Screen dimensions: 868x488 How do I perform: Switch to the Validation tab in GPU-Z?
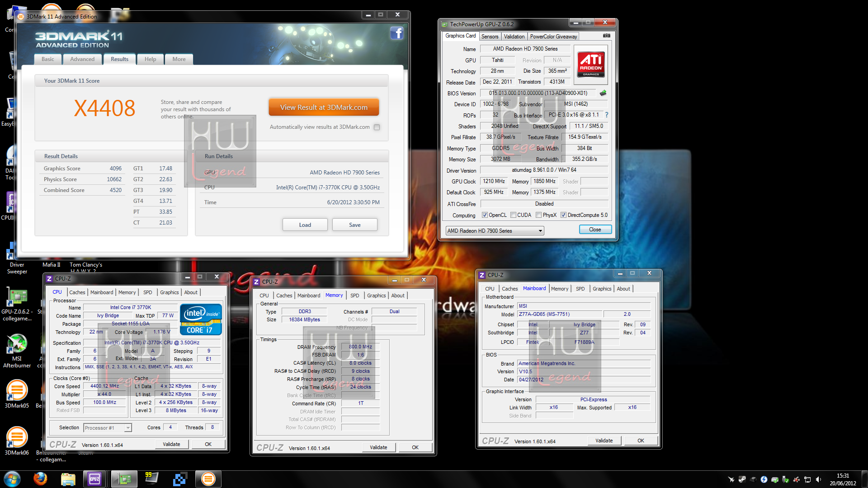click(514, 37)
